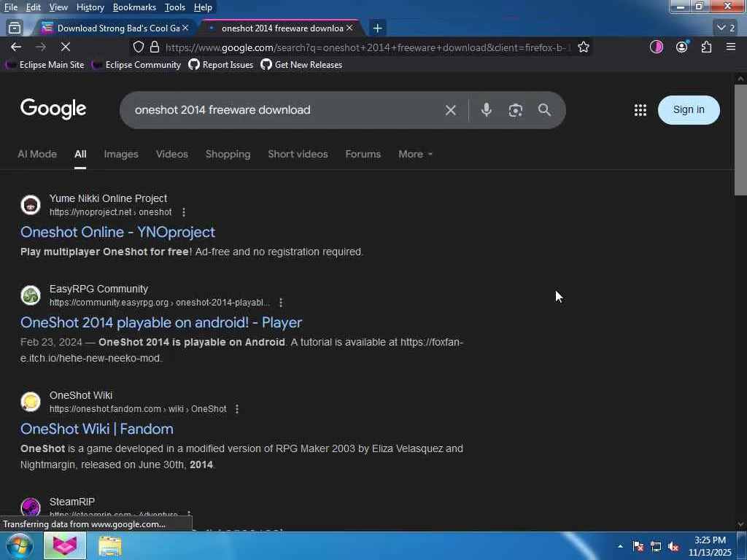Open the network tray icon

coord(656,546)
